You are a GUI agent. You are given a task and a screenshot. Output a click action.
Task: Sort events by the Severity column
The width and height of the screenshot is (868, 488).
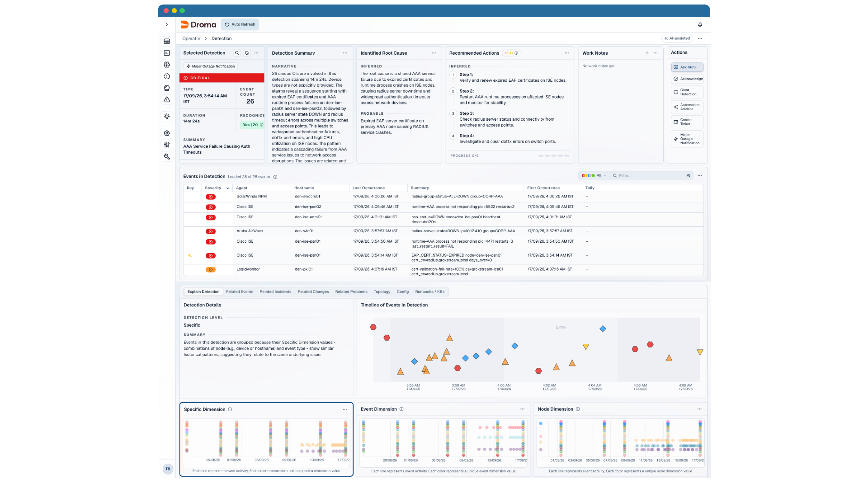click(217, 188)
